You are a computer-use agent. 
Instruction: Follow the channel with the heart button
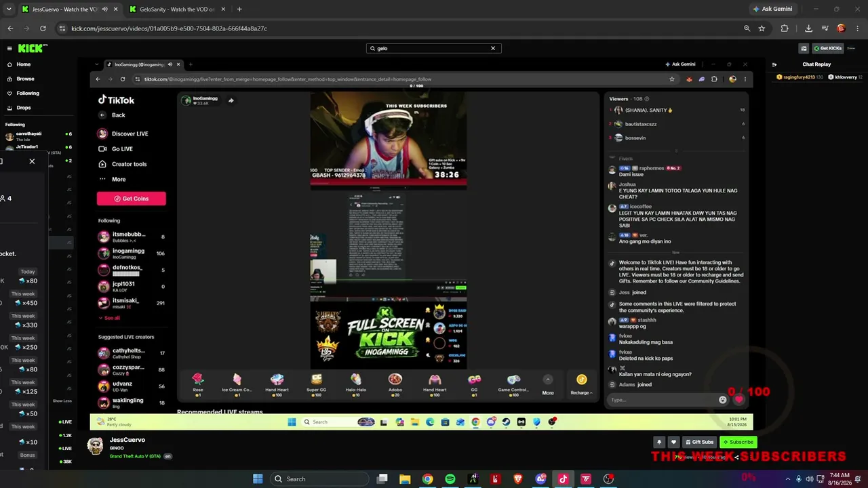pyautogui.click(x=673, y=442)
